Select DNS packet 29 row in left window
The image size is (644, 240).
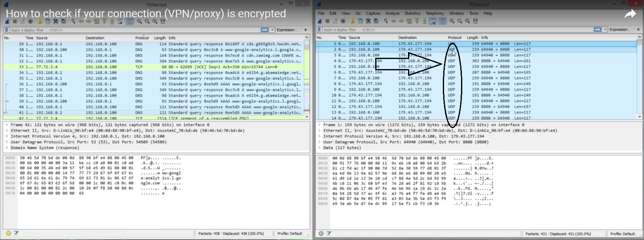[x=154, y=44]
